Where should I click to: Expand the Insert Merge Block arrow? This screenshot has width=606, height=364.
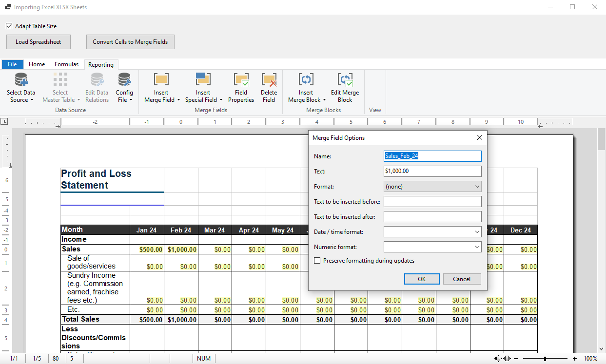(324, 100)
